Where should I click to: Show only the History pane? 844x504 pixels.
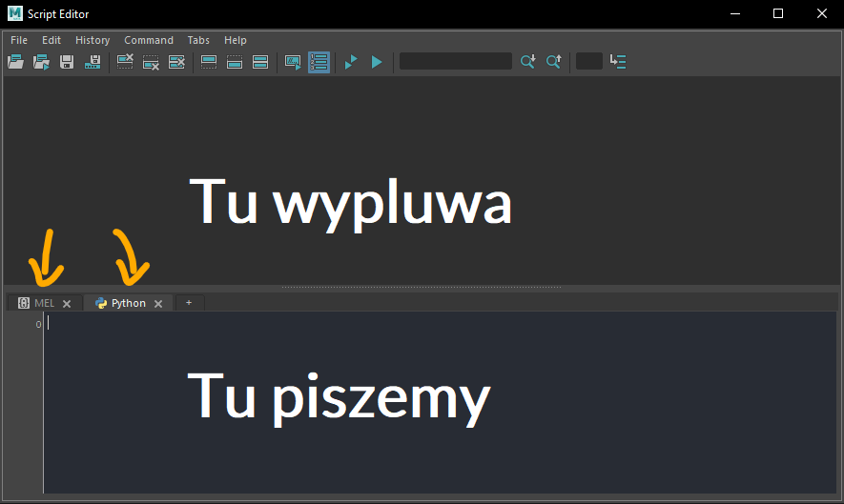click(209, 62)
